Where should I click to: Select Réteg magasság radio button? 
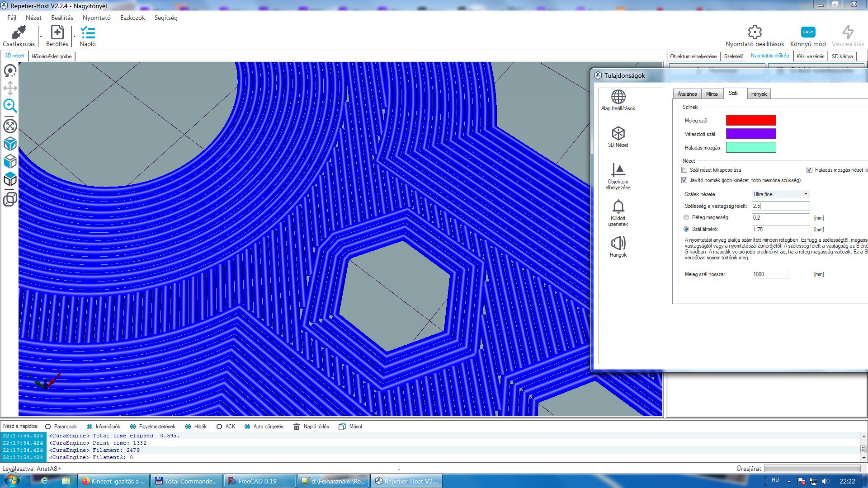click(x=686, y=218)
